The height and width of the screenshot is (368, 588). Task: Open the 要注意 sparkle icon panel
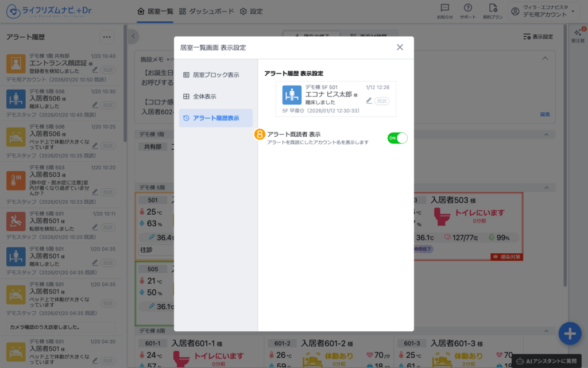[x=578, y=34]
